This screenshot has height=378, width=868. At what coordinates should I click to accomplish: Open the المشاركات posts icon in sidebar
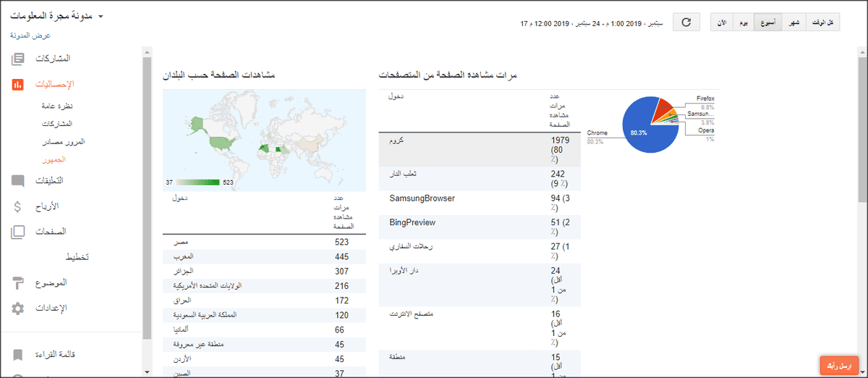tap(18, 58)
